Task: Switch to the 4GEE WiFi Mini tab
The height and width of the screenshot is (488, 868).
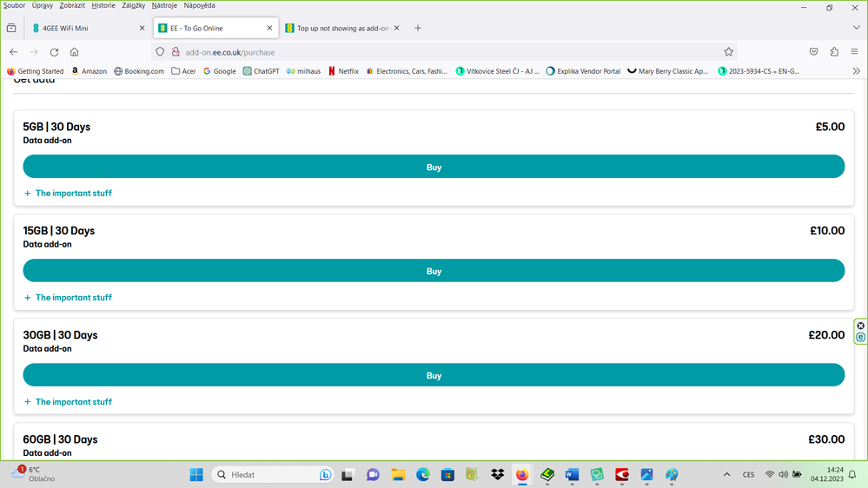Action: pyautogui.click(x=83, y=28)
